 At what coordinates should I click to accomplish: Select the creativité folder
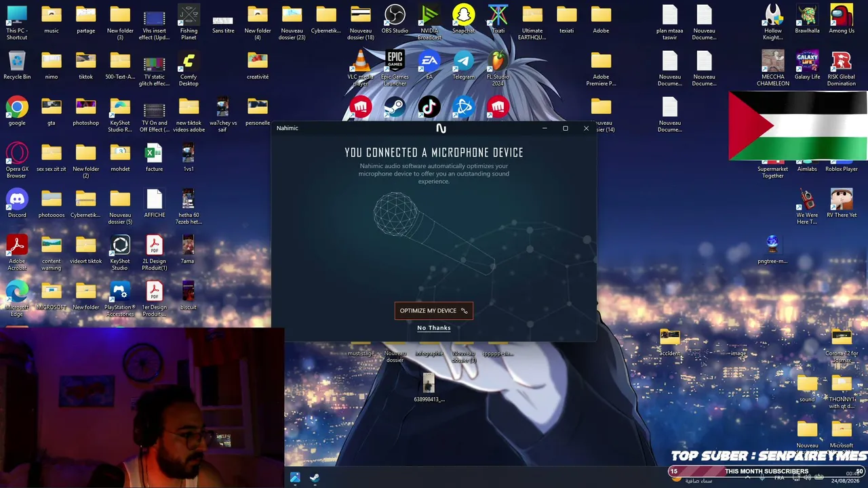coord(258,65)
